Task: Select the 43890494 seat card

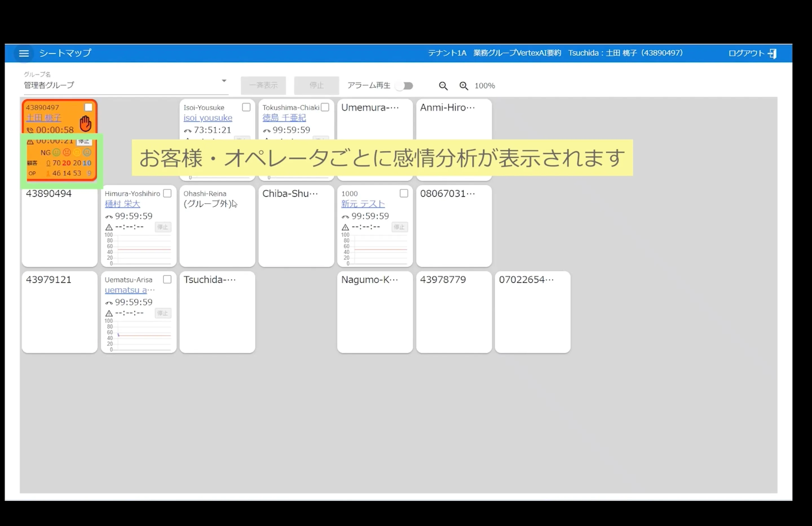Action: [x=60, y=226]
